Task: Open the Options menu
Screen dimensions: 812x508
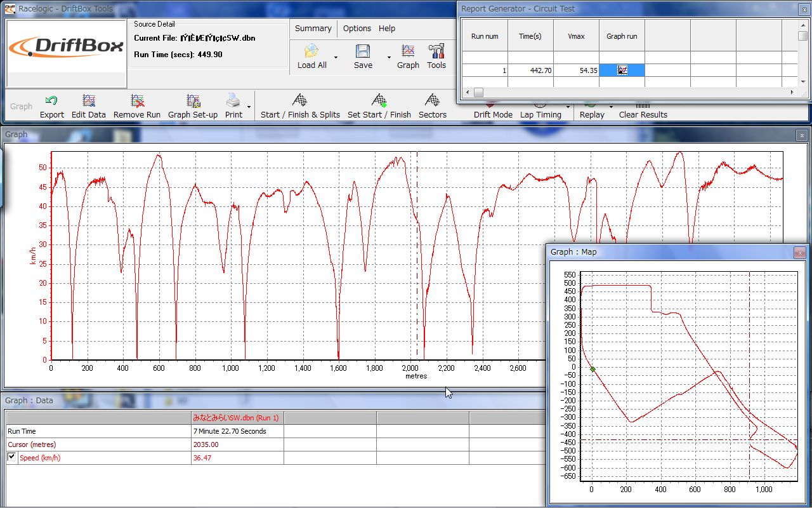Action: [357, 29]
